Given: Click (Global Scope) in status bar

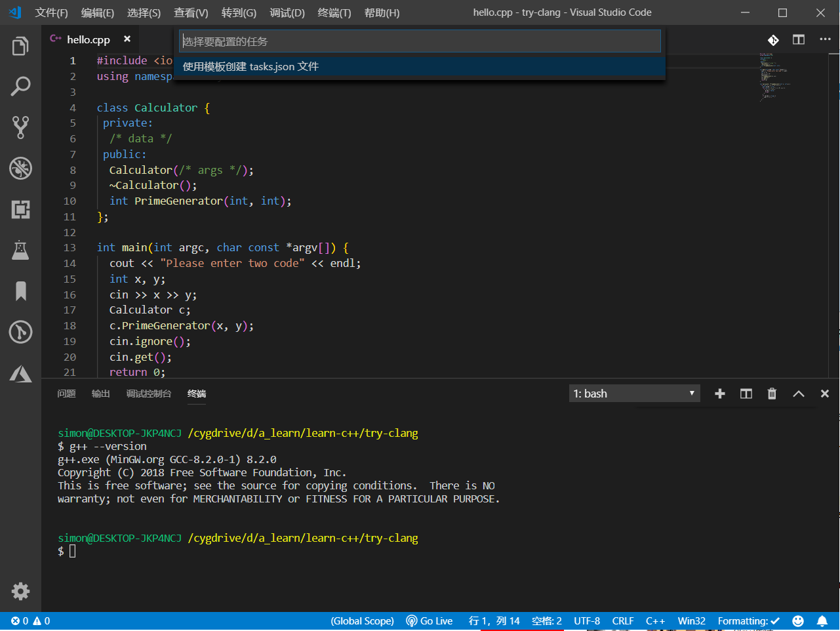Looking at the screenshot, I should 362,621.
